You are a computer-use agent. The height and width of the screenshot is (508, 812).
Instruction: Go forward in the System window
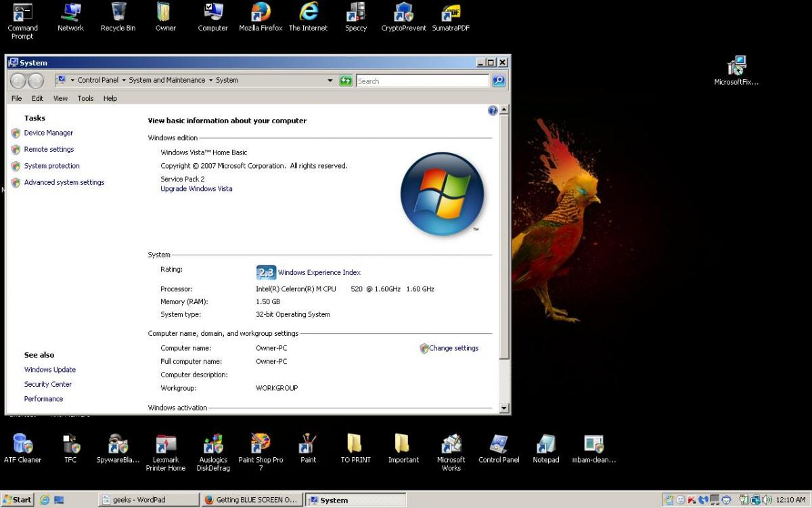point(36,81)
